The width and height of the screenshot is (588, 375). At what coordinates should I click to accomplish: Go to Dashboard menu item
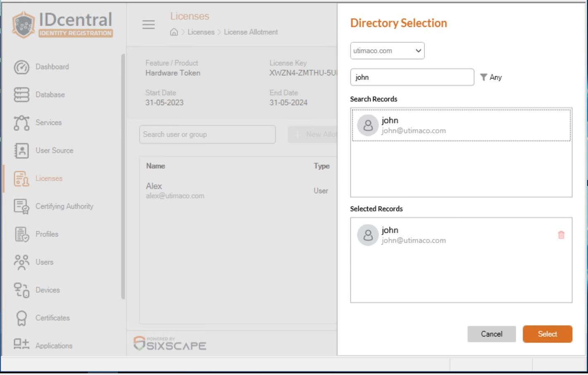[52, 67]
